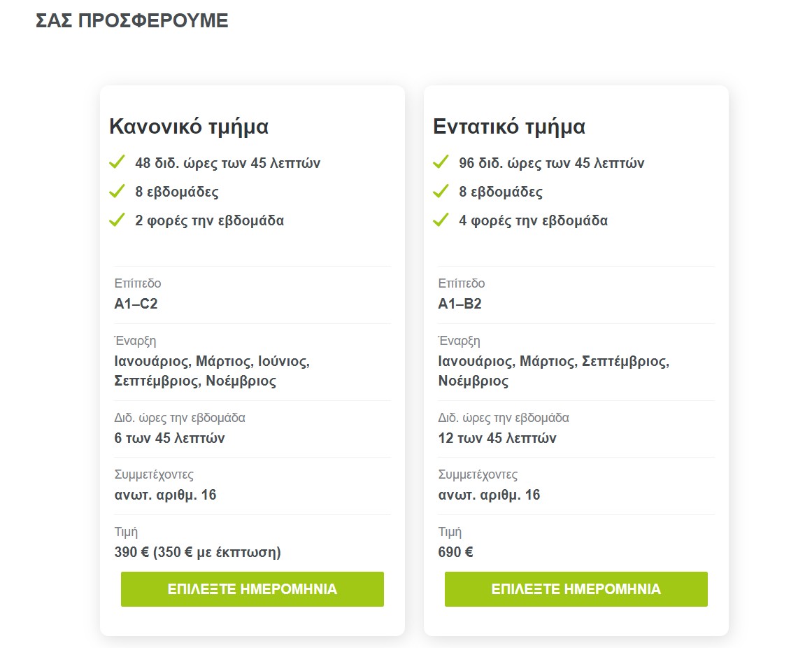Click Συμμετέχοντες label in Εντατικό card

pyautogui.click(x=478, y=474)
